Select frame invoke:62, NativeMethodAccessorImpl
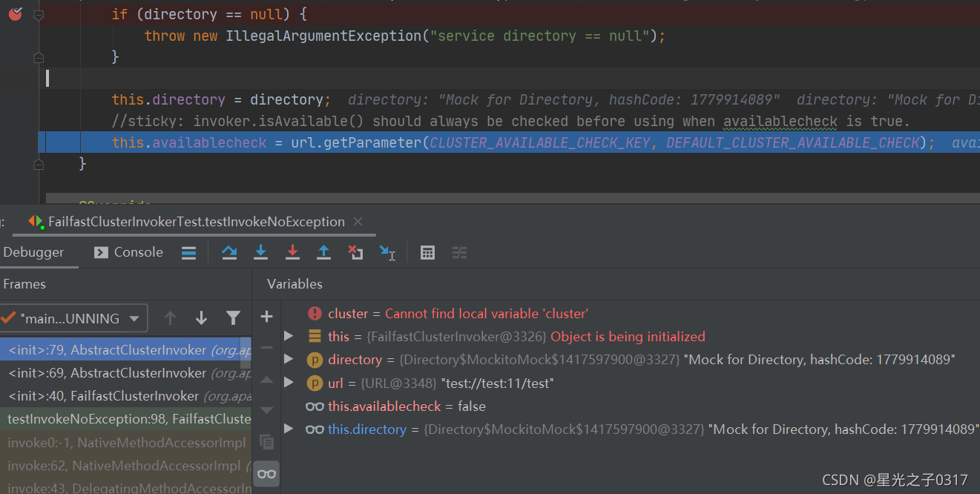Image resolution: width=980 pixels, height=494 pixels. 125,466
